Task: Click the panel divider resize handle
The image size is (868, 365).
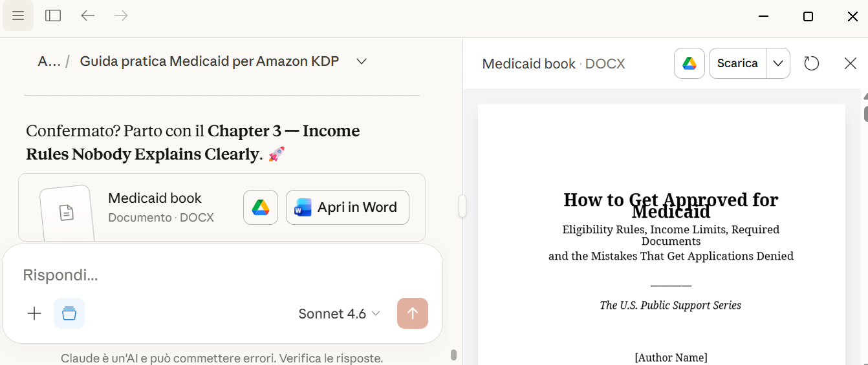Action: pos(462,207)
